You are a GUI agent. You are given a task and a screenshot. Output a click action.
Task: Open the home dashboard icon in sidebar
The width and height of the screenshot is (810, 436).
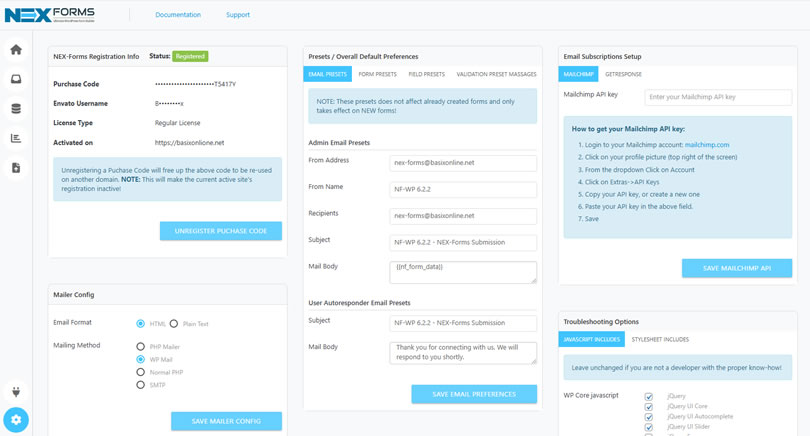point(16,50)
